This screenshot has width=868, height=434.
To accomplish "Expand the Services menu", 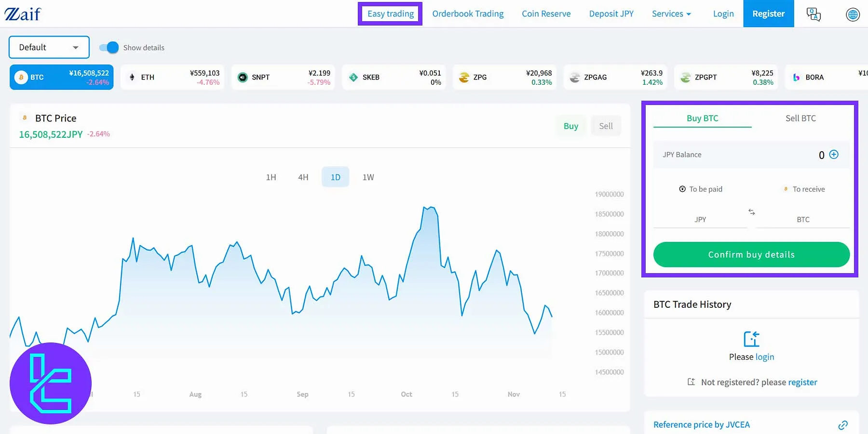I will (671, 13).
